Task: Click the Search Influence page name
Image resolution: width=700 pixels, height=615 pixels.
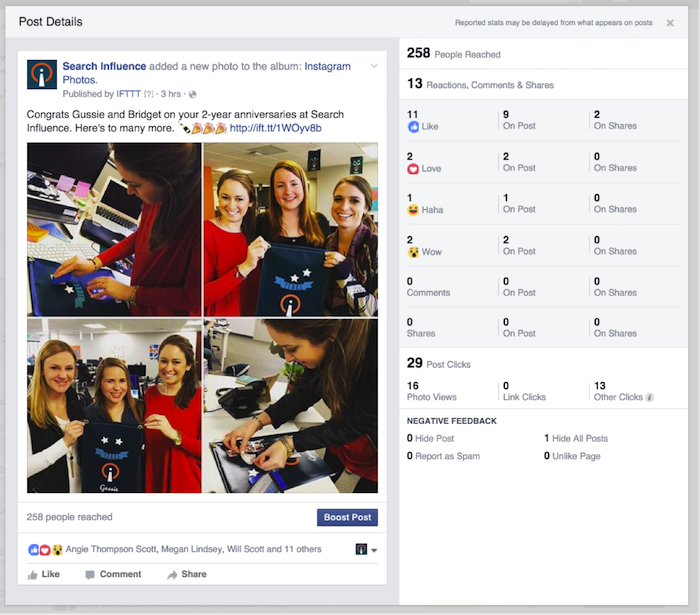Action: (x=104, y=67)
